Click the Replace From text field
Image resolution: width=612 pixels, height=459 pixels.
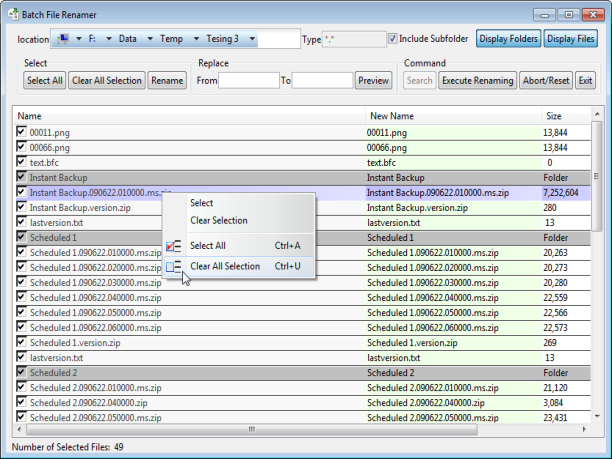[247, 80]
